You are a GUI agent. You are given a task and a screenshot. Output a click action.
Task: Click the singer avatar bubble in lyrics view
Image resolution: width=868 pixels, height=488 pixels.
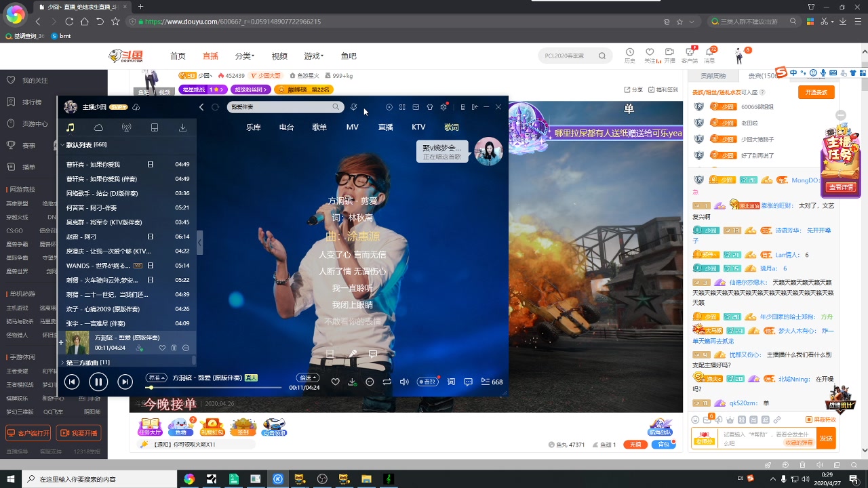488,151
